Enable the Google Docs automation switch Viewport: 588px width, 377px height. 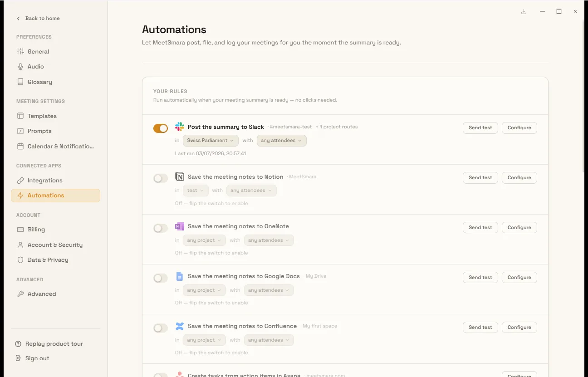tap(161, 278)
